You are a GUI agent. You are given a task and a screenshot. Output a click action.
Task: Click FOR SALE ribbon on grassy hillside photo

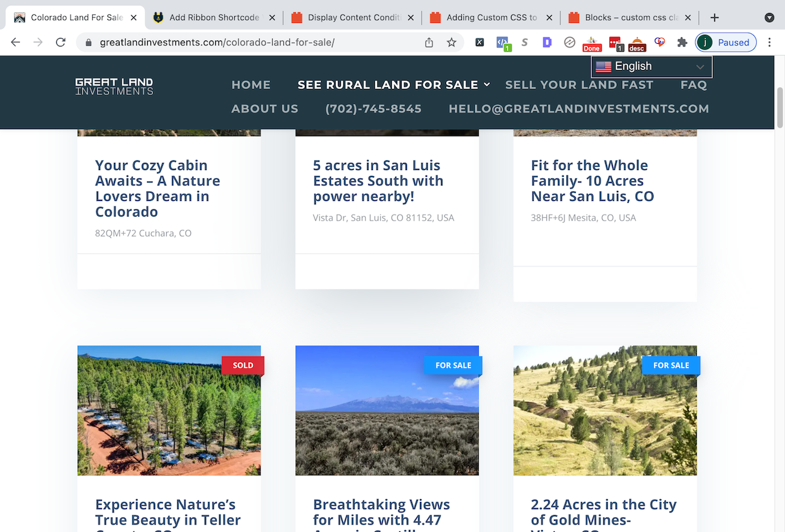pos(671,365)
